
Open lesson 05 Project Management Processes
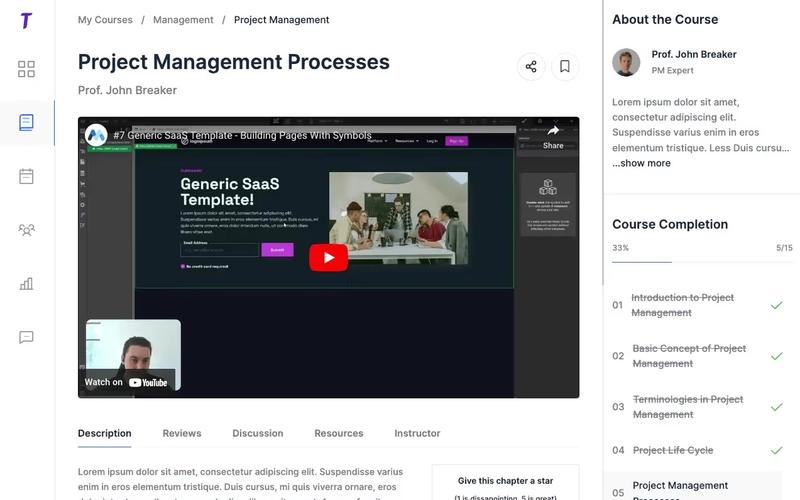click(693, 487)
